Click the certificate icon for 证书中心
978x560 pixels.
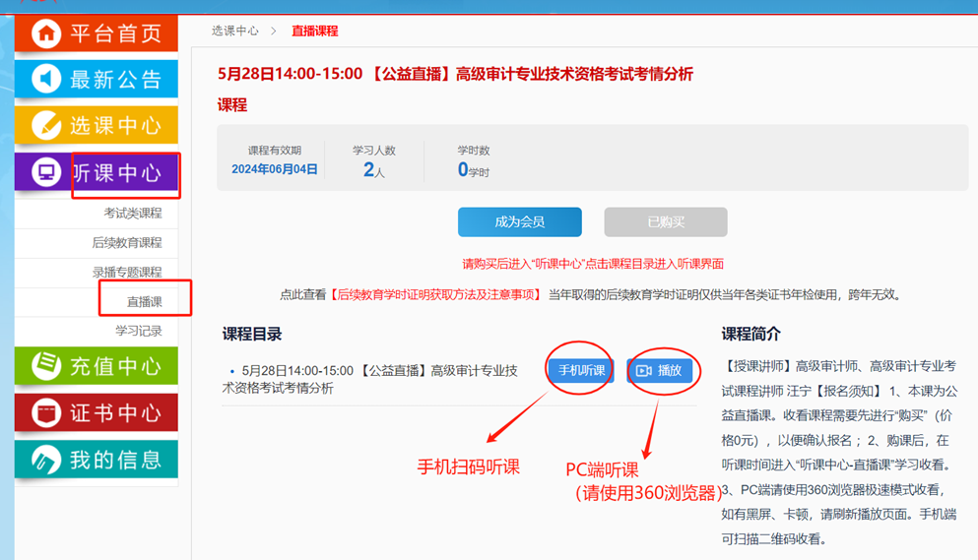(x=46, y=412)
